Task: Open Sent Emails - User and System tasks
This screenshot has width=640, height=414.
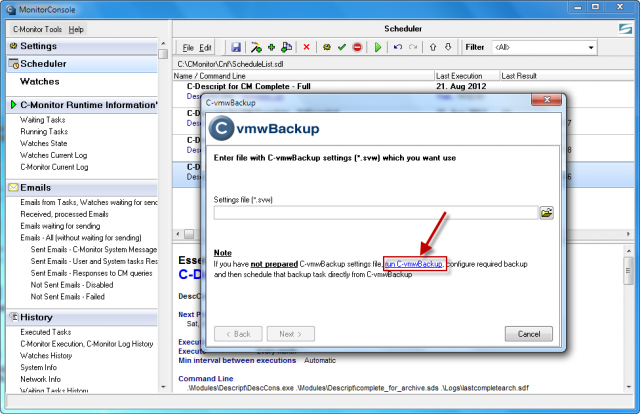Action: click(93, 261)
